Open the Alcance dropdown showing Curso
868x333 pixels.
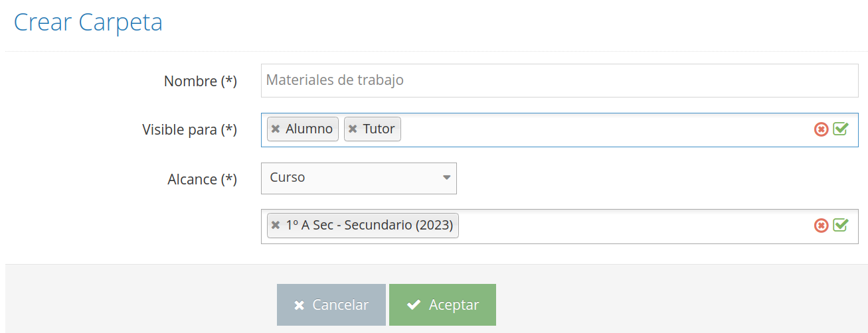click(359, 178)
